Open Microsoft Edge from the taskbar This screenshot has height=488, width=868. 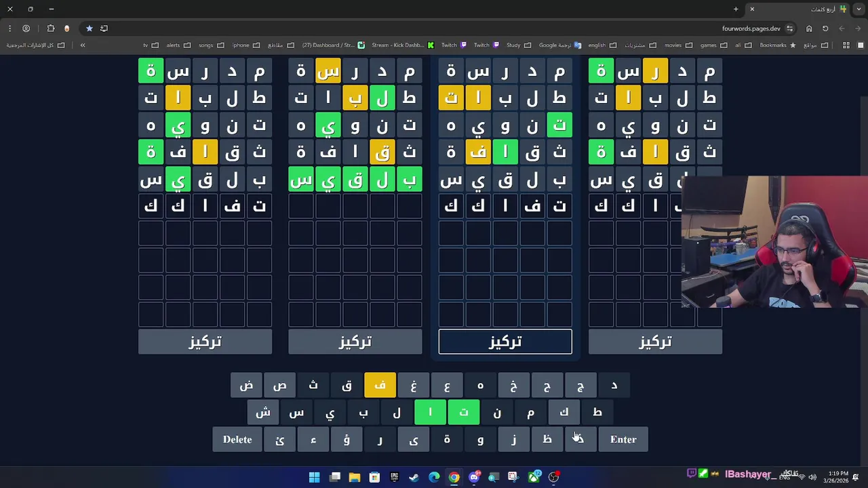[x=434, y=477]
